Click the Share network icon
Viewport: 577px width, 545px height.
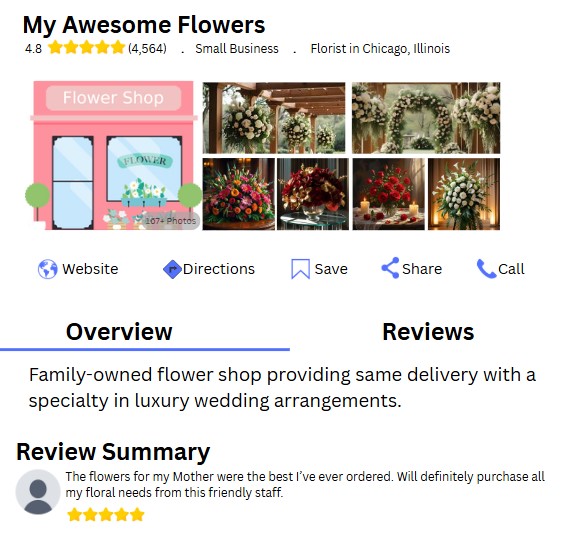point(390,268)
